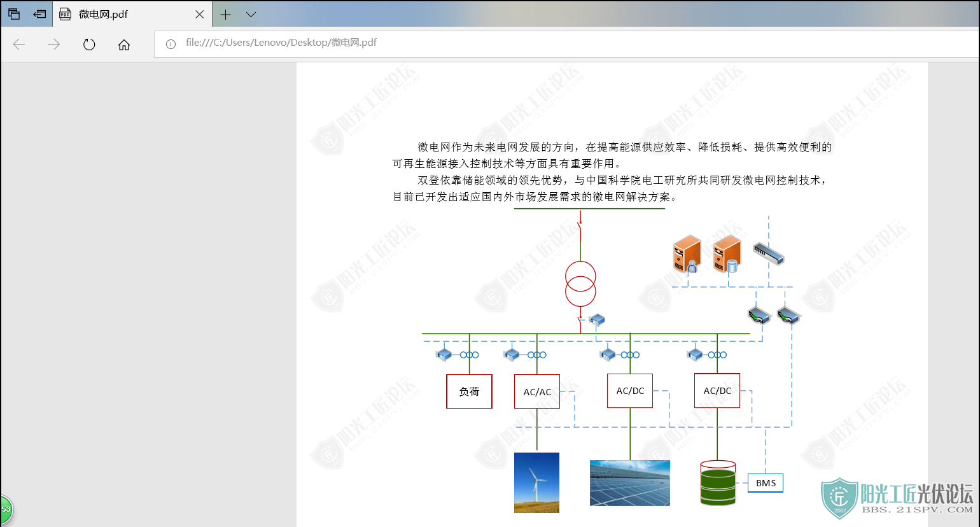The height and width of the screenshot is (527, 980).
Task: Click the blue meter device above 负荷
Action: (444, 354)
